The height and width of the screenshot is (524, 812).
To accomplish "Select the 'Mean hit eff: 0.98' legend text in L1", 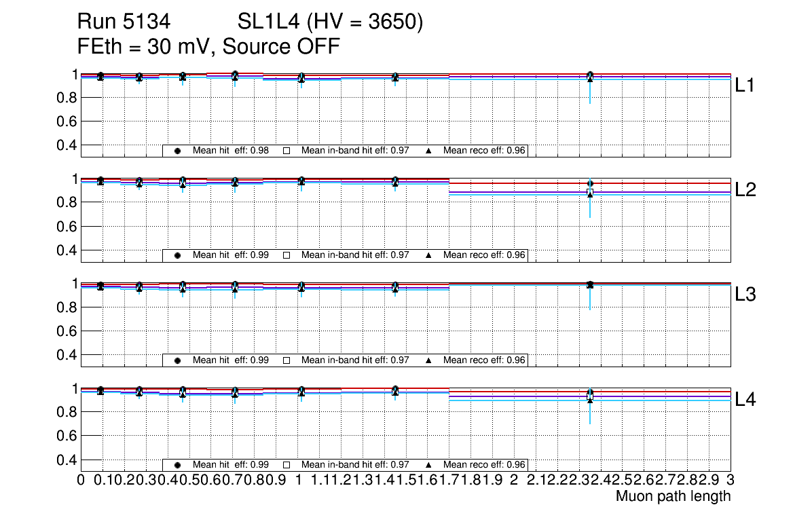I will click(x=231, y=151).
